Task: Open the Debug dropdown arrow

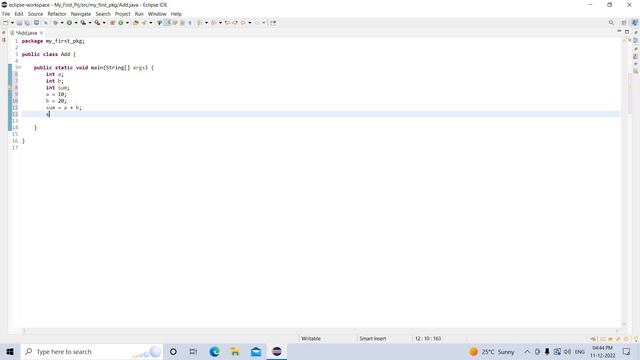Action: click(x=62, y=23)
